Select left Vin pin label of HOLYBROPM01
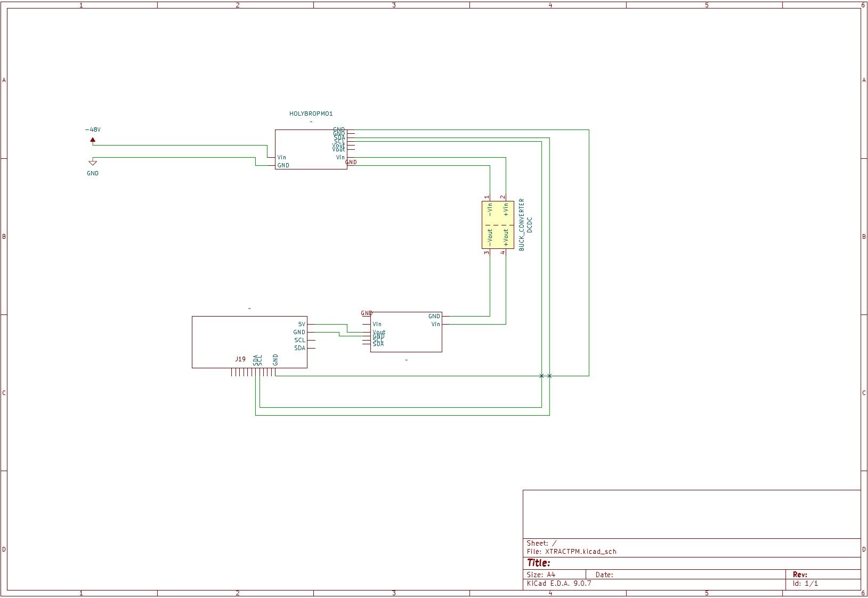The image size is (868, 598). pyautogui.click(x=281, y=157)
